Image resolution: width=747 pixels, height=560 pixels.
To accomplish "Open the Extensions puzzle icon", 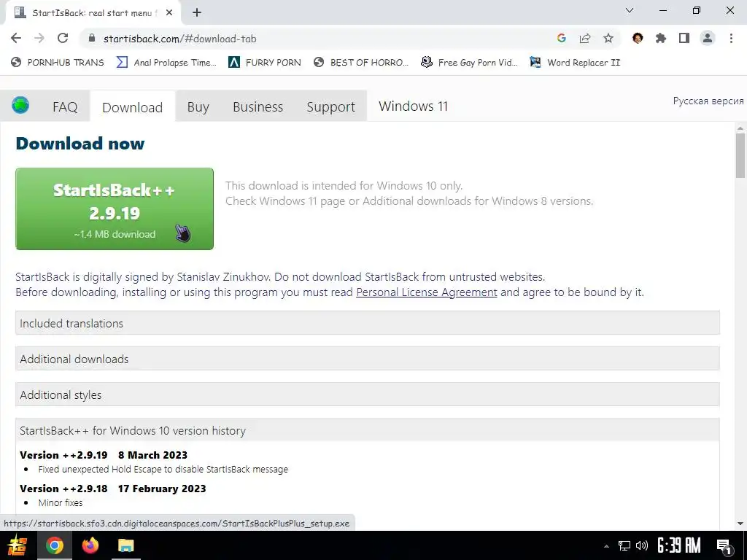I will point(661,39).
